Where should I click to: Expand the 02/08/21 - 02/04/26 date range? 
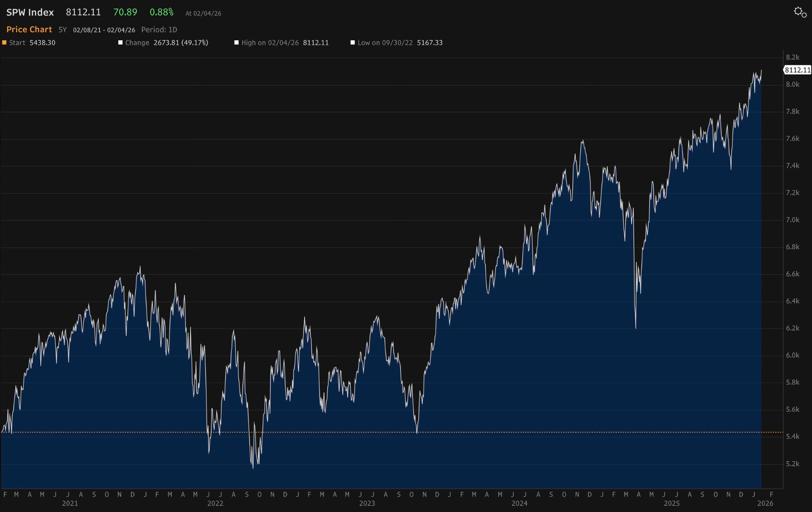pos(104,30)
